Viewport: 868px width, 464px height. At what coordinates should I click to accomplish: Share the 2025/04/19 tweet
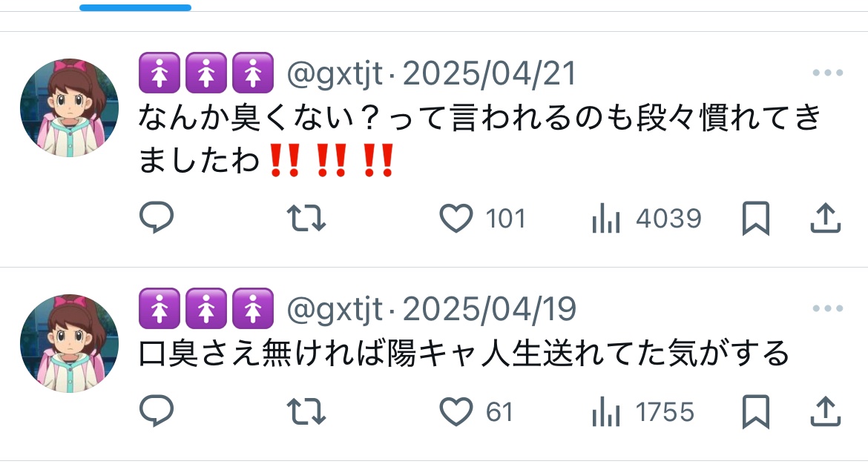point(826,411)
